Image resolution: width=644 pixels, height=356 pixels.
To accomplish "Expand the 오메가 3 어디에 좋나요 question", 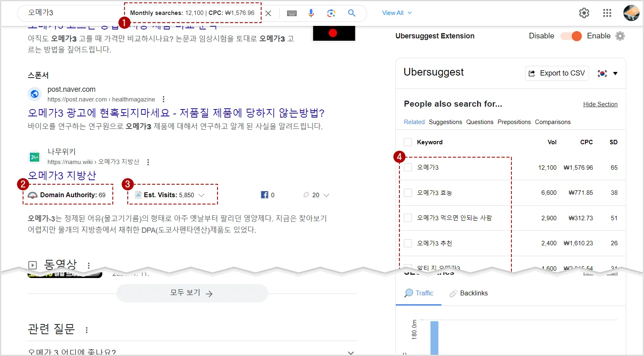I will click(192, 352).
